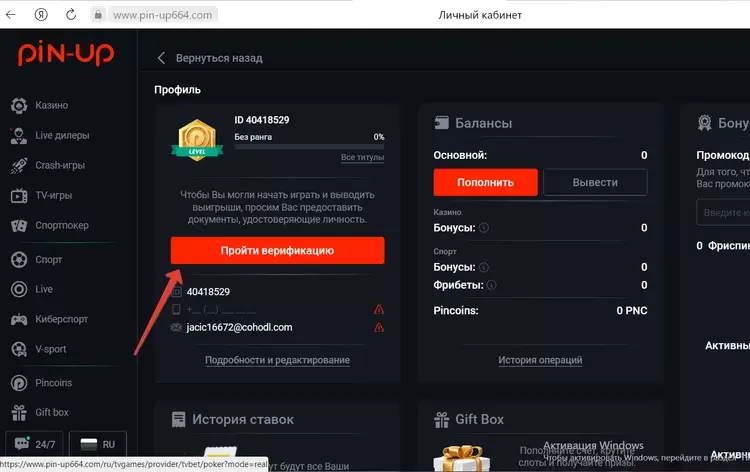Click the Бонусы medal icon

click(x=704, y=123)
